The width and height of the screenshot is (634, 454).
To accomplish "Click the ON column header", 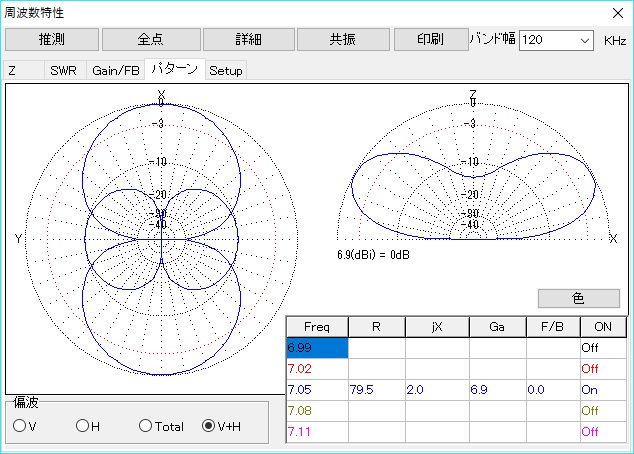I will (x=603, y=327).
